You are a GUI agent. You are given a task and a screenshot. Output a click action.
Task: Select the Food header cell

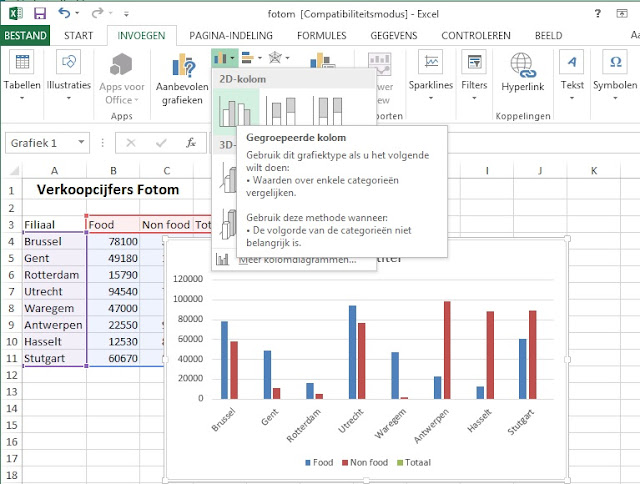(113, 224)
